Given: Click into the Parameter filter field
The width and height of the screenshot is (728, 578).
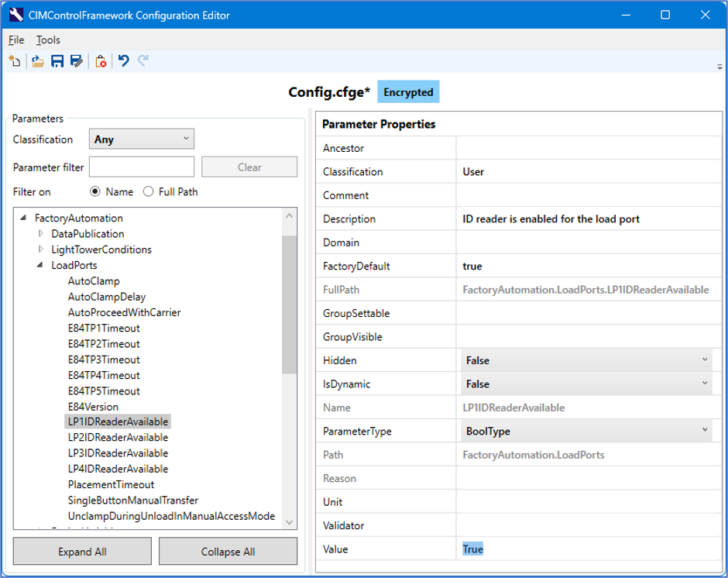Looking at the screenshot, I should point(142,167).
